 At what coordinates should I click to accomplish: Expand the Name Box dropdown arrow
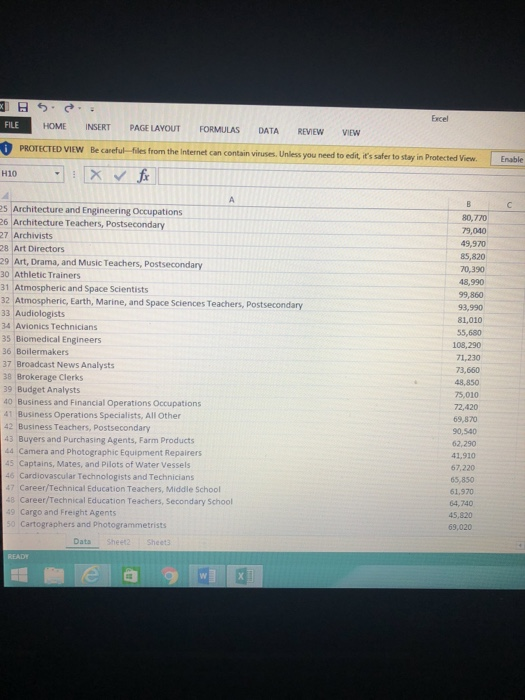point(57,174)
